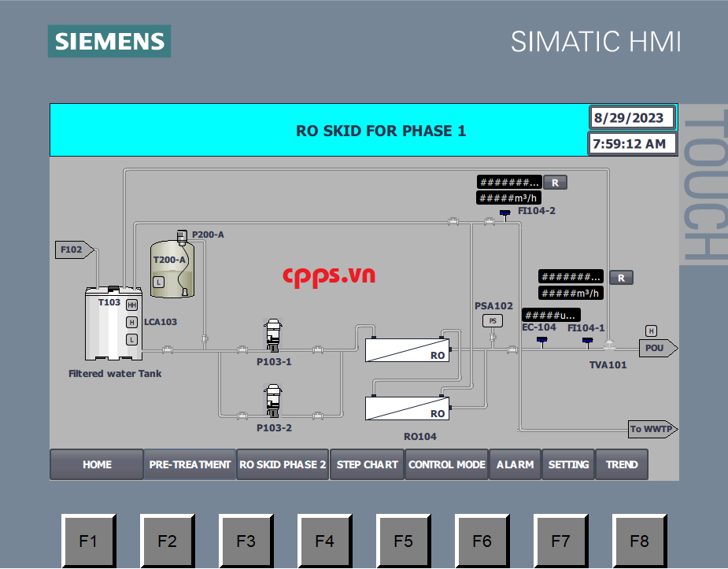Select the lower RO104 membrane unit

point(408,408)
